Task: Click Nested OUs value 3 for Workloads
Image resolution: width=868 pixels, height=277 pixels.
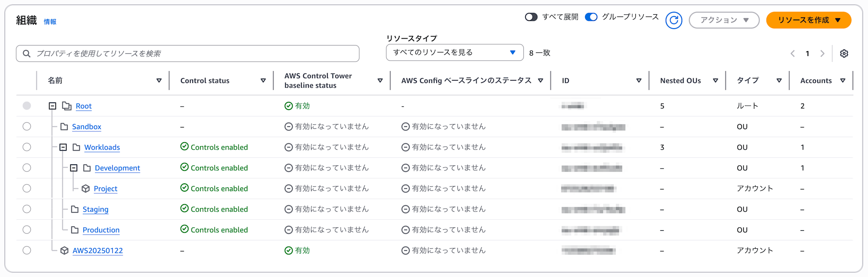Action: click(662, 147)
